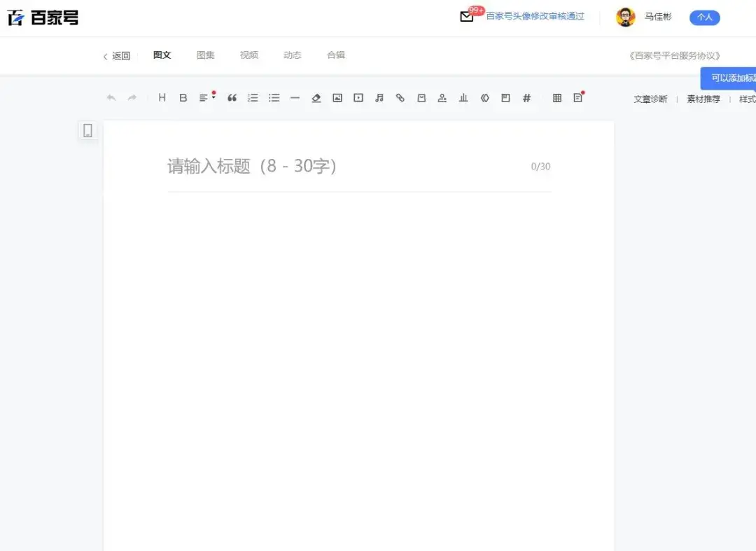Clear formatting with the eraser icon

click(316, 98)
